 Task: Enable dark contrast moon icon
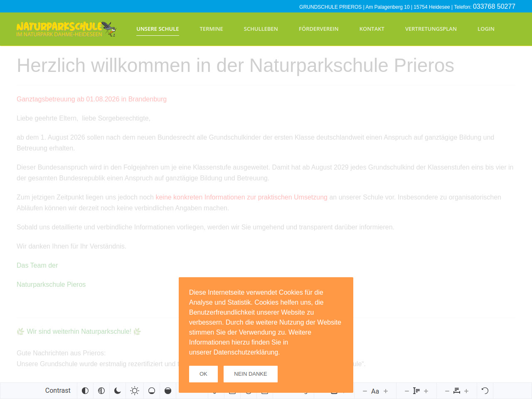pos(118,391)
